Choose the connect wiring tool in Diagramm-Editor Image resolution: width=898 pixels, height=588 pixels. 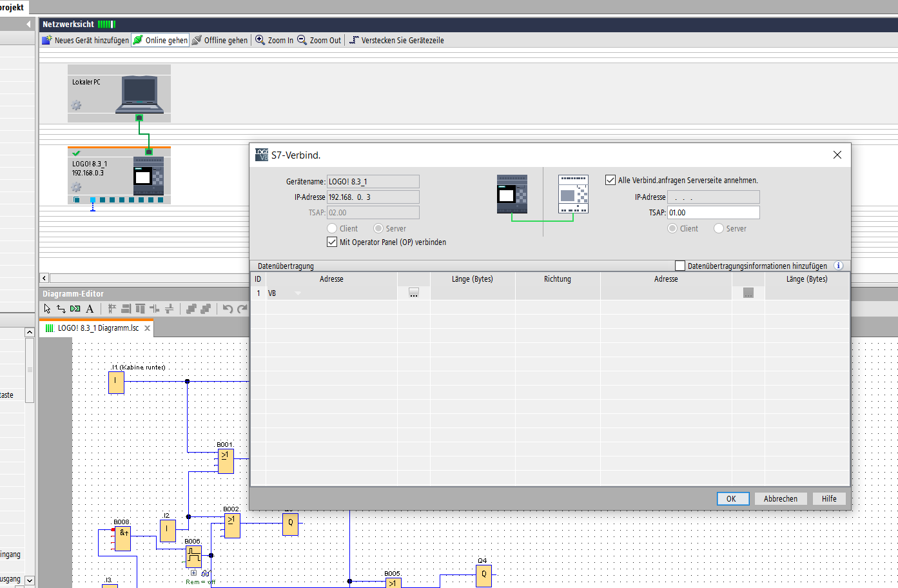[x=61, y=309]
